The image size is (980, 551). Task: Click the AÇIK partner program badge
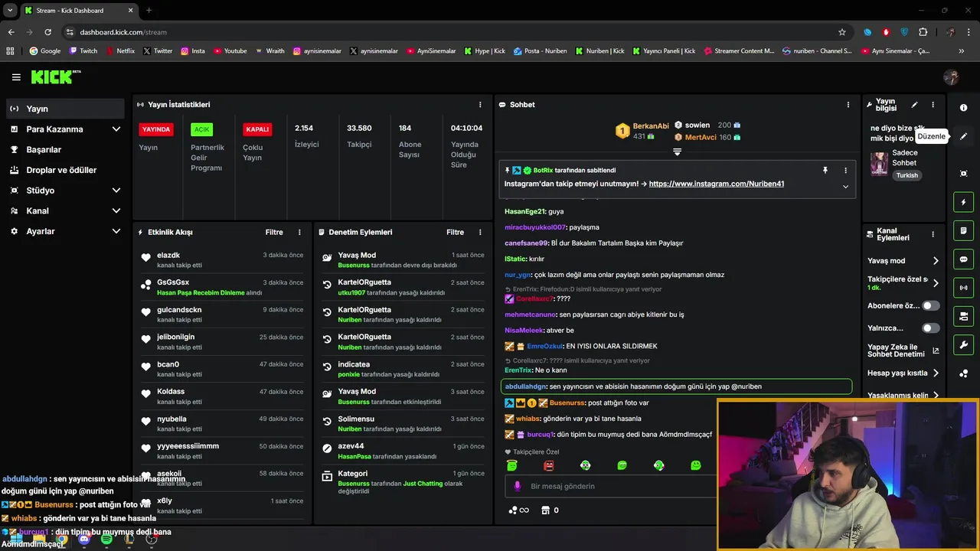pyautogui.click(x=201, y=129)
